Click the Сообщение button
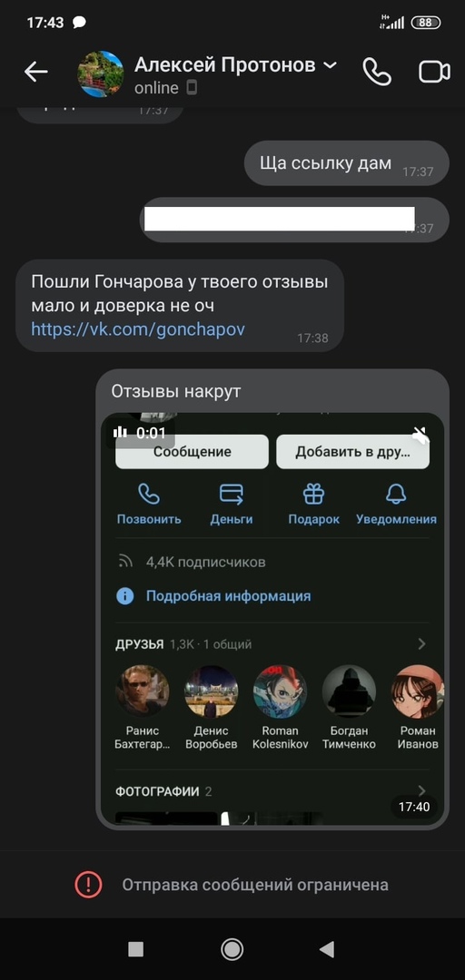 pyautogui.click(x=193, y=452)
